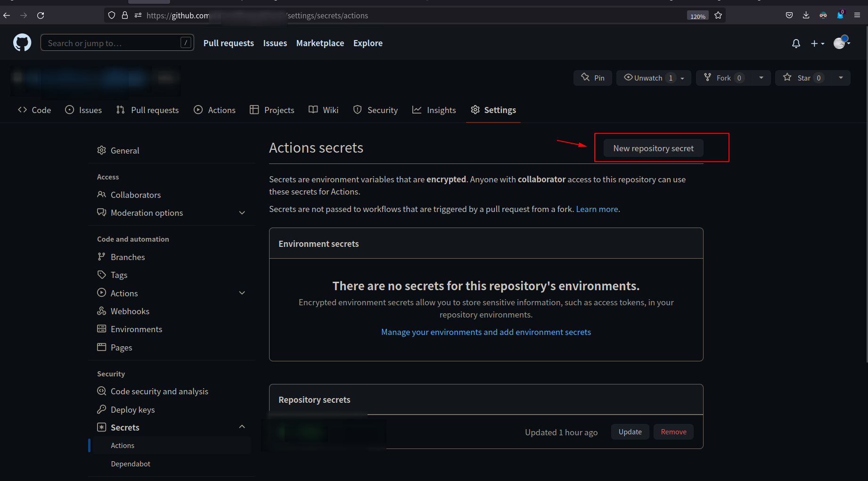
Task: Open the Star lists dropdown arrow
Action: point(841,78)
